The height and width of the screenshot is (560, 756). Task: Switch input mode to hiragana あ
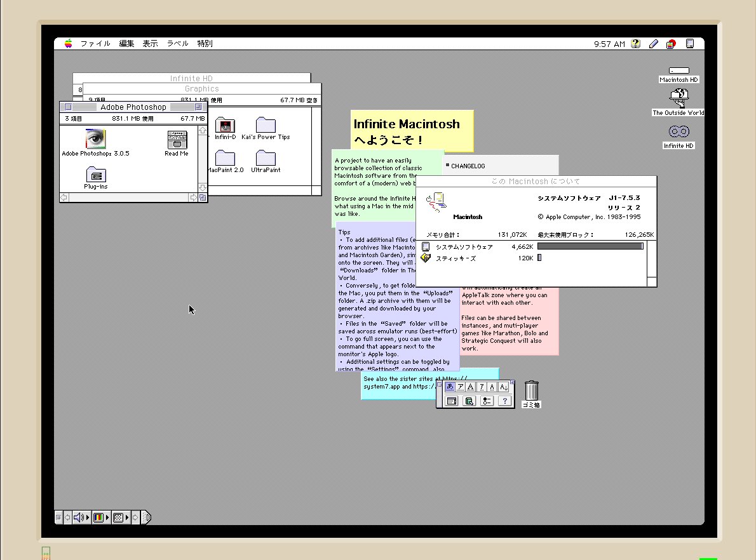[450, 387]
